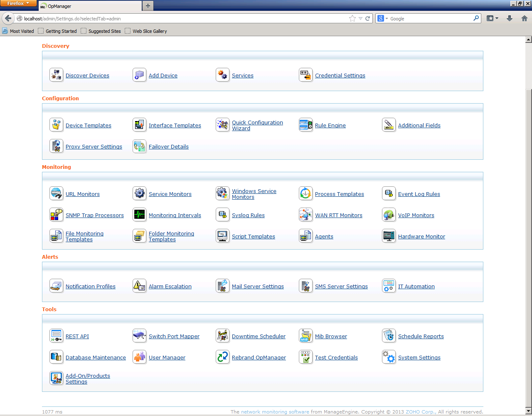Click the Interface Templates icon
The width and height of the screenshot is (532, 416).
[139, 125]
